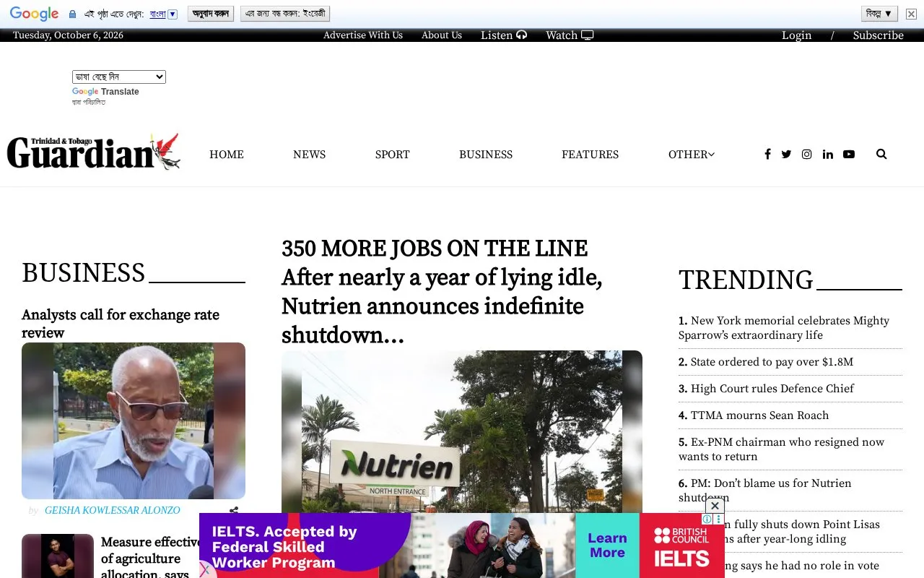Open the translate bar options dropdown

tap(879, 14)
